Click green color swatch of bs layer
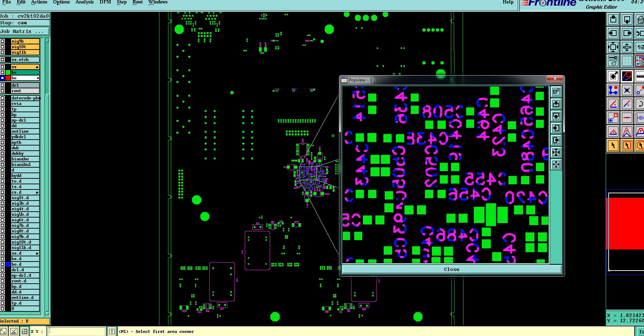The height and width of the screenshot is (336, 644). [x=8, y=72]
